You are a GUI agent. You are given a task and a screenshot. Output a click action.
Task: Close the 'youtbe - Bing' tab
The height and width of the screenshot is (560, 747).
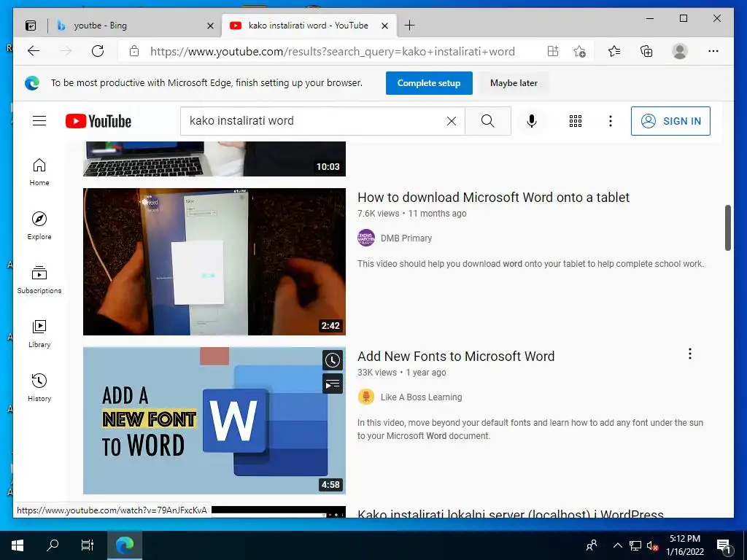pos(210,26)
